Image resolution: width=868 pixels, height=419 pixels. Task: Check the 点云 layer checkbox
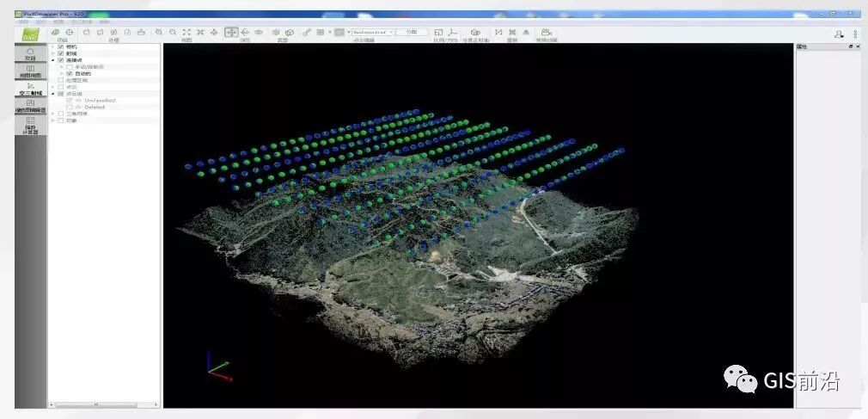click(x=61, y=87)
